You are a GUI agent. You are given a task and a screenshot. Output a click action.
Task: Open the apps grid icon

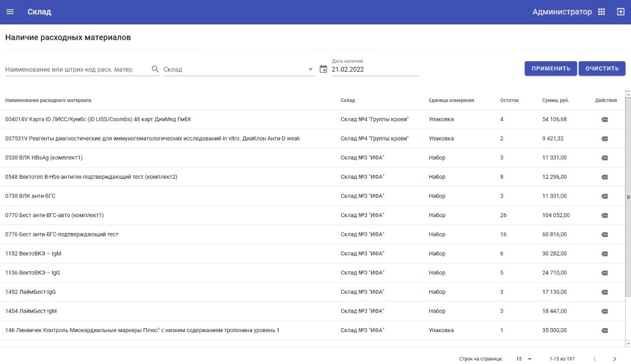(602, 12)
